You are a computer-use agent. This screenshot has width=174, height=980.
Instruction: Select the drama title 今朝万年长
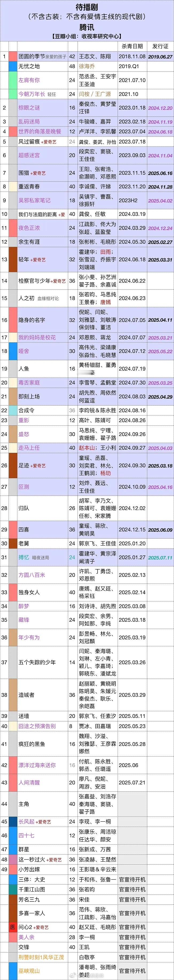[x=32, y=94]
